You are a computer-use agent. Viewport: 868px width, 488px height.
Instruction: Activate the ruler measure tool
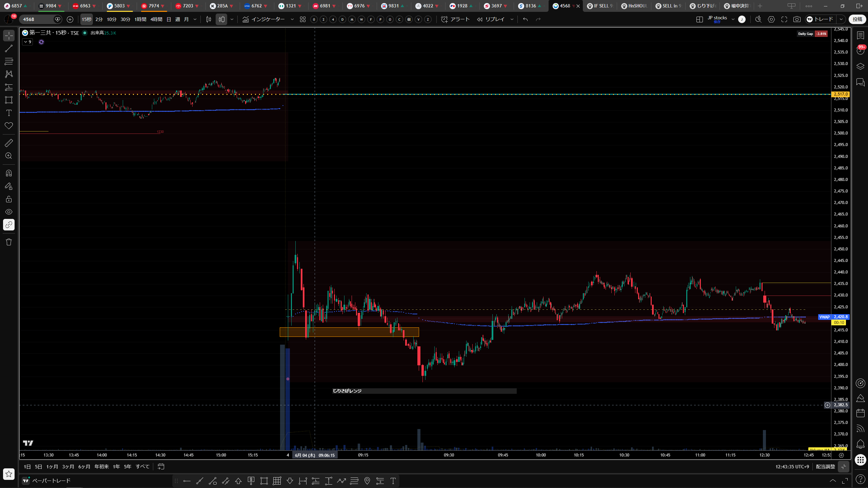click(x=9, y=143)
